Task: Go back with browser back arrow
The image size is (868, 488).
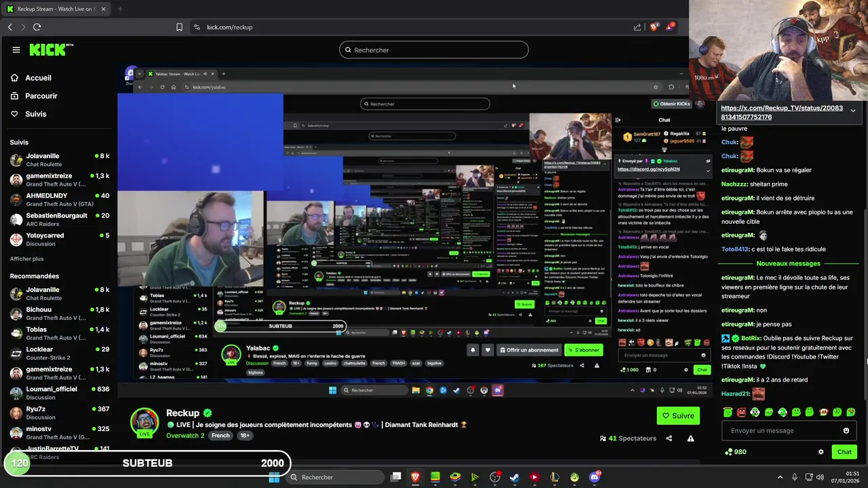Action: click(x=9, y=27)
